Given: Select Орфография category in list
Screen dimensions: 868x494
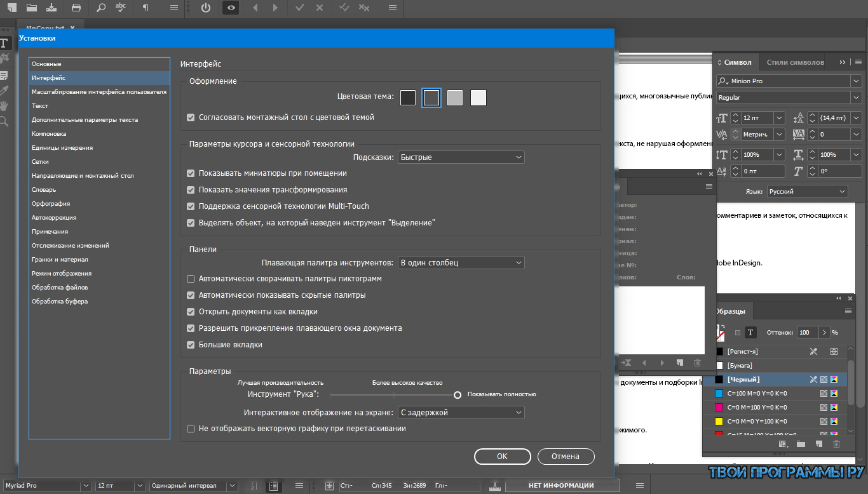Looking at the screenshot, I should (100, 204).
